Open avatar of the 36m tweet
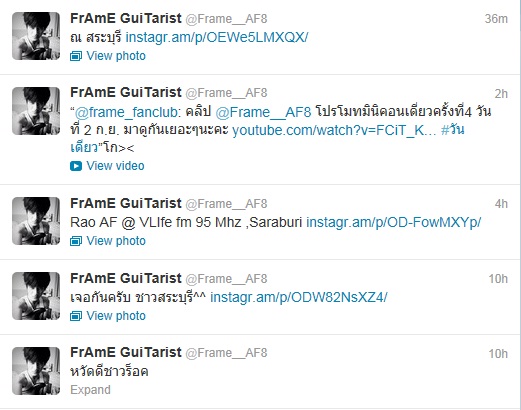The width and height of the screenshot is (521, 410). click(36, 36)
